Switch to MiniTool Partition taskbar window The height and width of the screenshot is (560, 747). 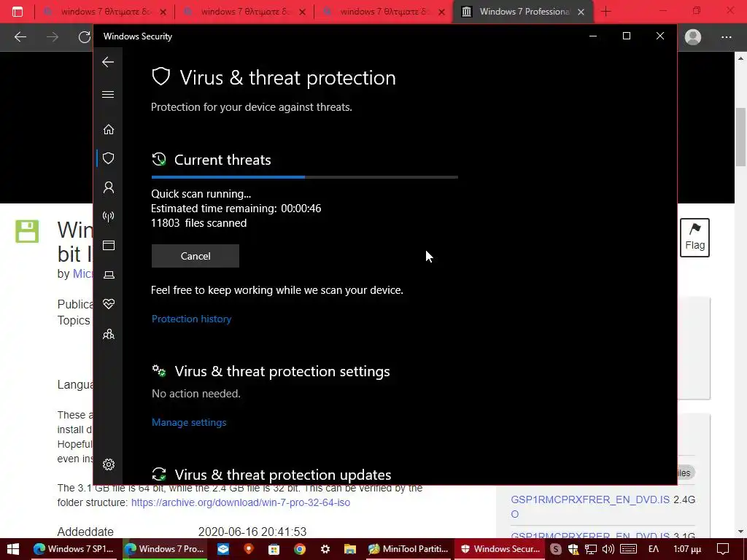tap(409, 549)
